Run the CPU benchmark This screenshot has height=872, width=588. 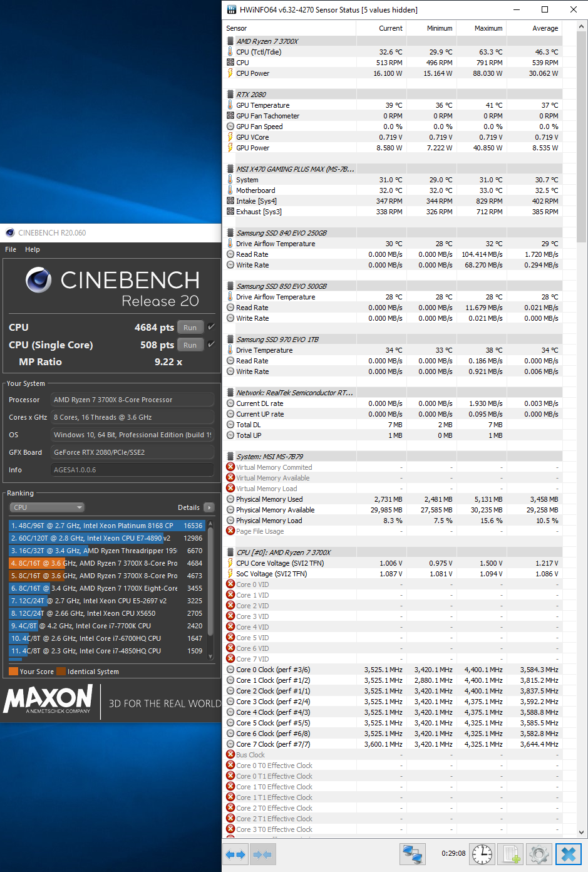(x=190, y=328)
